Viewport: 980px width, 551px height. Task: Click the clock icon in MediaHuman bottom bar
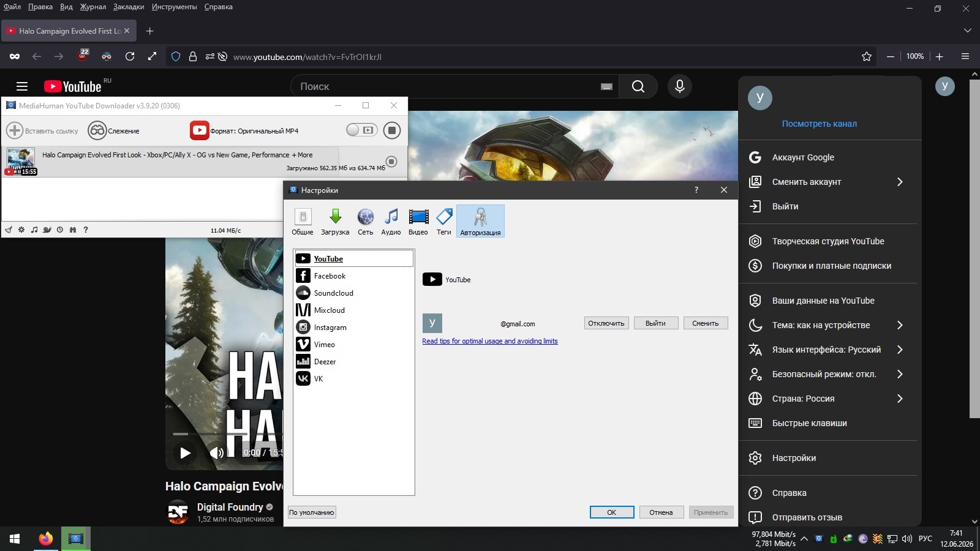(60, 230)
